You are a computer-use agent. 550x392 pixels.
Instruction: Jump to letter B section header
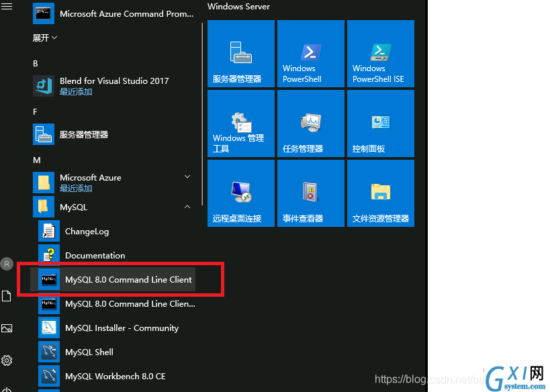[x=36, y=64]
